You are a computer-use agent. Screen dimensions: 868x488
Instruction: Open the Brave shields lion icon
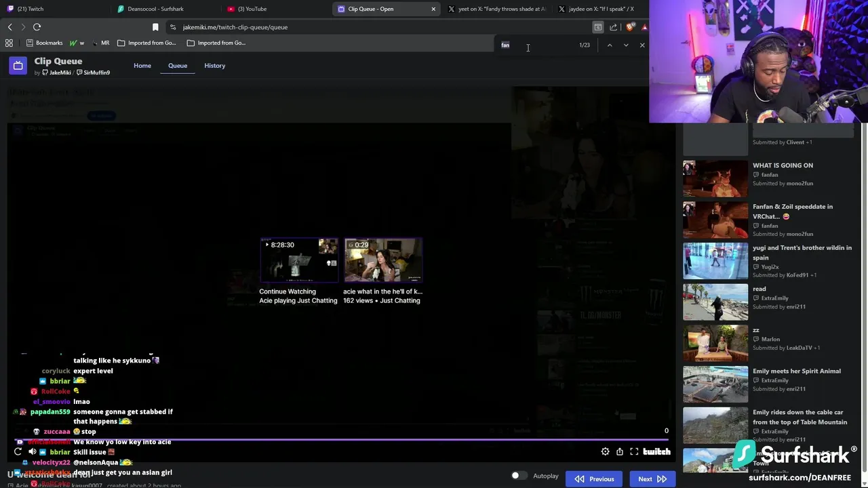point(630,27)
